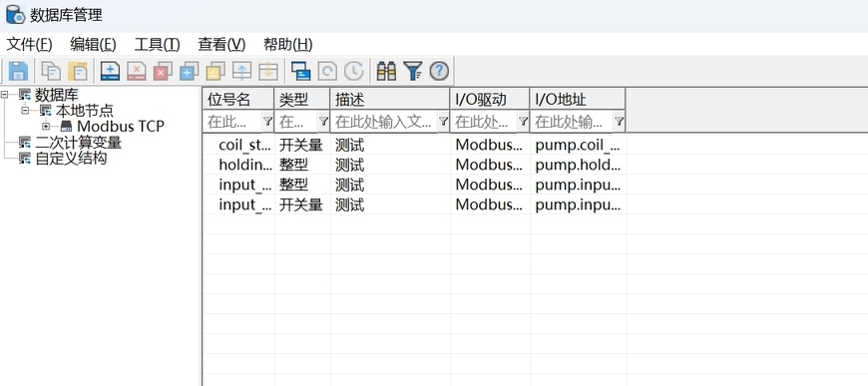Sort by the I/O地址 column header

(578, 99)
